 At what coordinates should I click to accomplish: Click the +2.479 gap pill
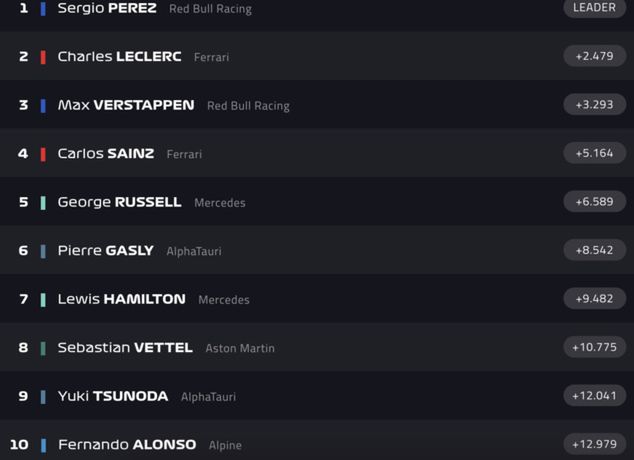point(594,56)
